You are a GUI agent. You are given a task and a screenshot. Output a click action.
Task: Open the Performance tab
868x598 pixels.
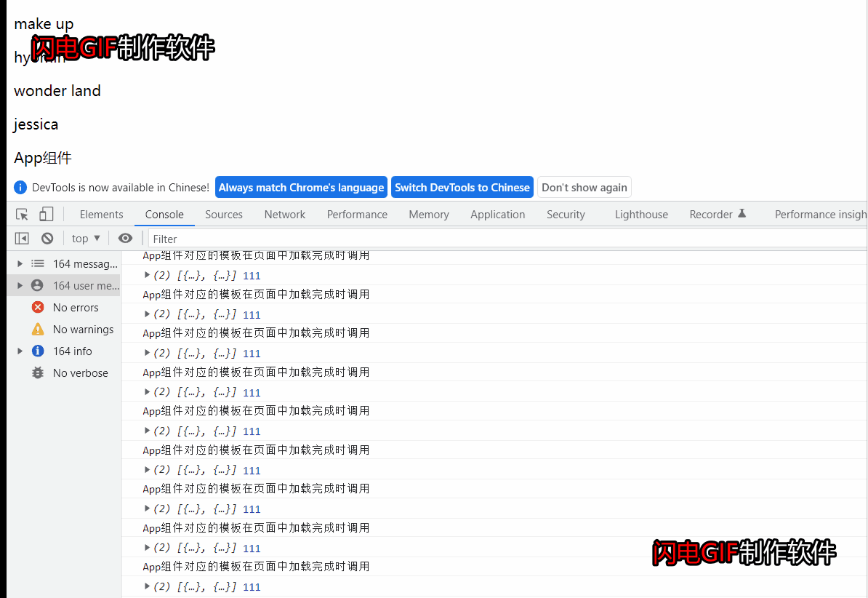tap(357, 215)
